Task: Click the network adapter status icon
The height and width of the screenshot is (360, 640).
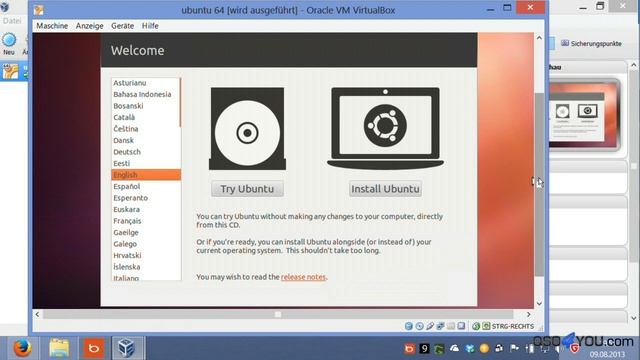Action: (440, 326)
